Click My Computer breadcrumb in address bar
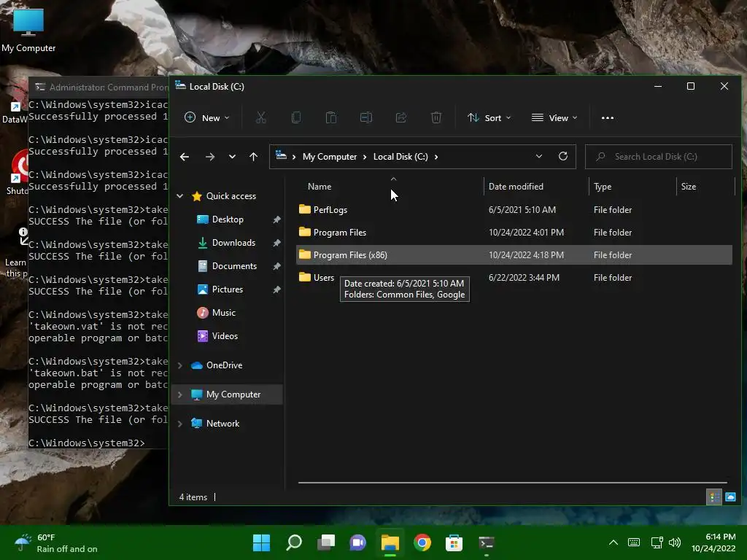Screen dimensions: 747x560 point(330,157)
